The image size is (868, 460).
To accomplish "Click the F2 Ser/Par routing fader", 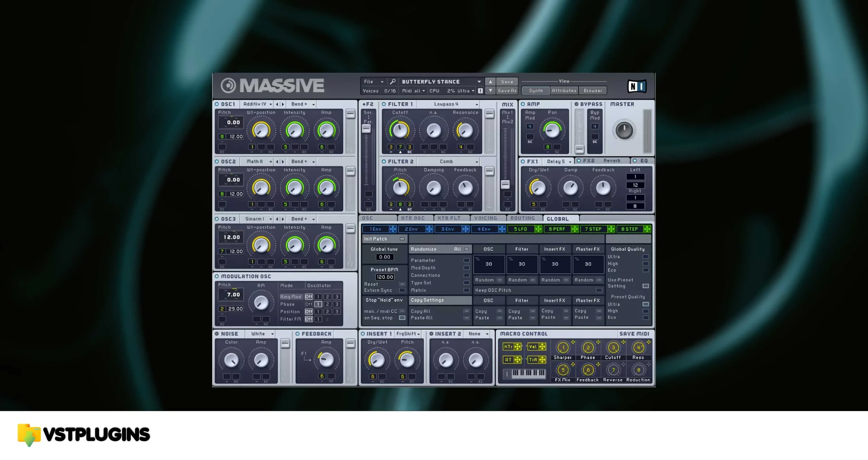I will [x=366, y=128].
